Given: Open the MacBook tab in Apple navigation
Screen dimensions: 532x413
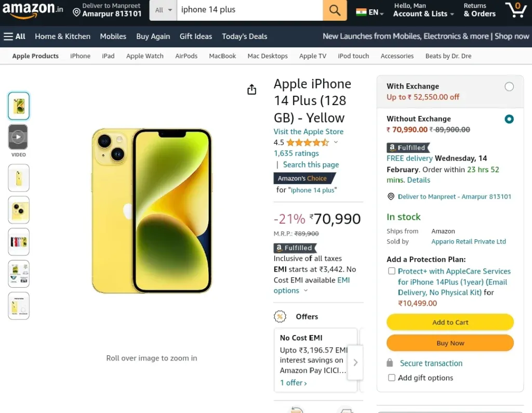Looking at the screenshot, I should click(222, 56).
